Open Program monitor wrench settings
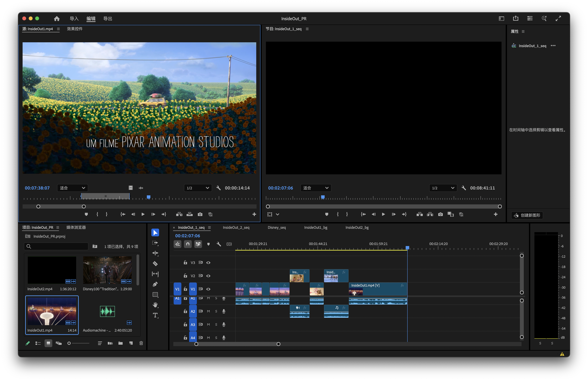 463,188
